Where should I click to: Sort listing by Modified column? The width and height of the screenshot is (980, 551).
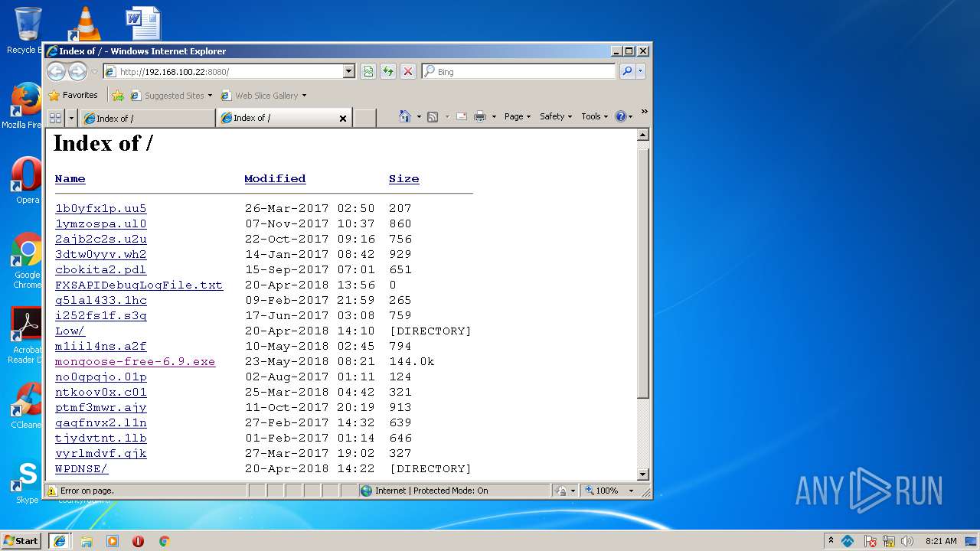click(x=275, y=178)
